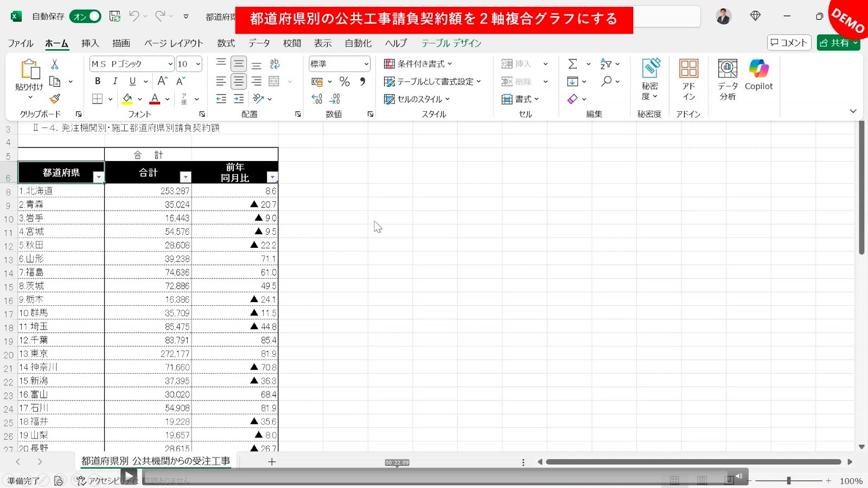Open the 標準 number format dropdown

pyautogui.click(x=366, y=64)
